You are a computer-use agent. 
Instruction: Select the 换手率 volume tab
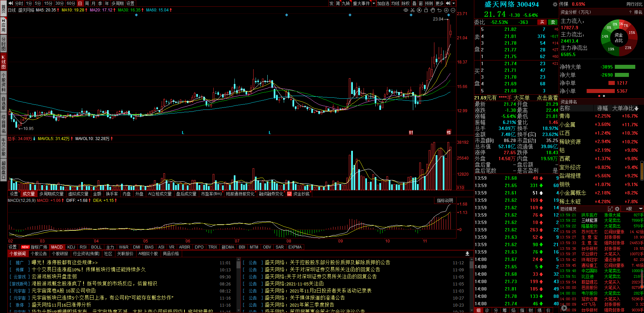pyautogui.click(x=112, y=194)
